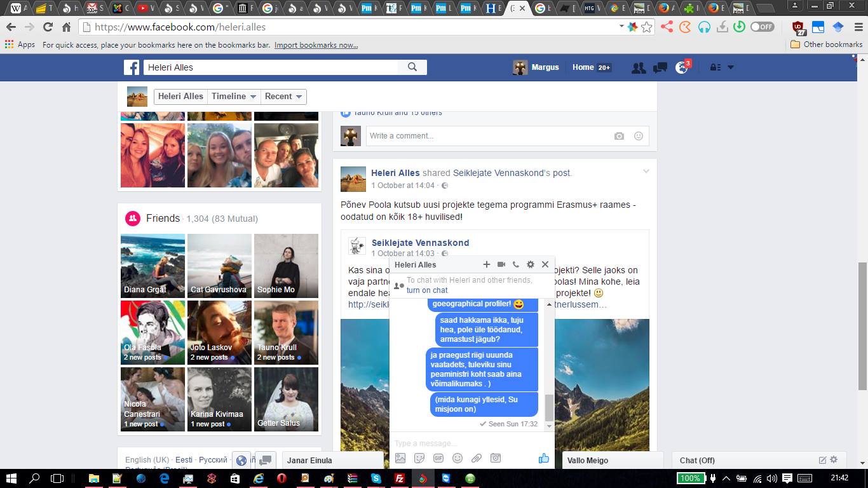Bookmark this page with star icon
The image size is (868, 488).
pos(647,27)
